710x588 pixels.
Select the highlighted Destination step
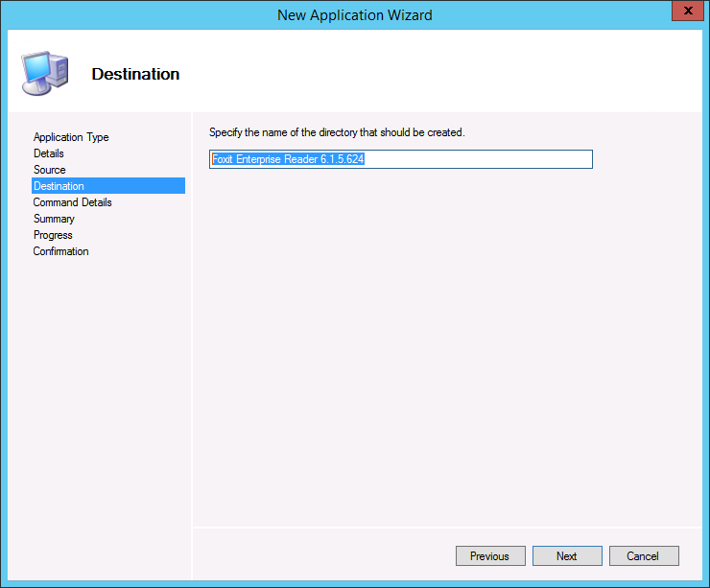tap(108, 185)
